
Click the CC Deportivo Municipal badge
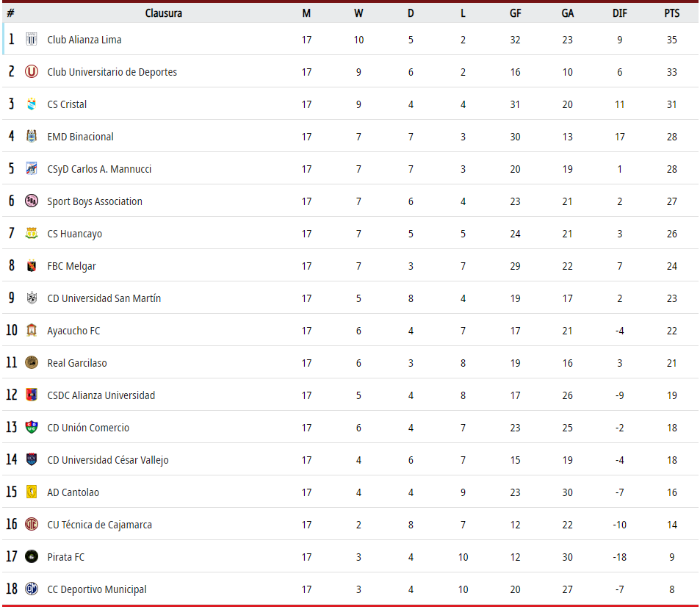pyautogui.click(x=32, y=589)
